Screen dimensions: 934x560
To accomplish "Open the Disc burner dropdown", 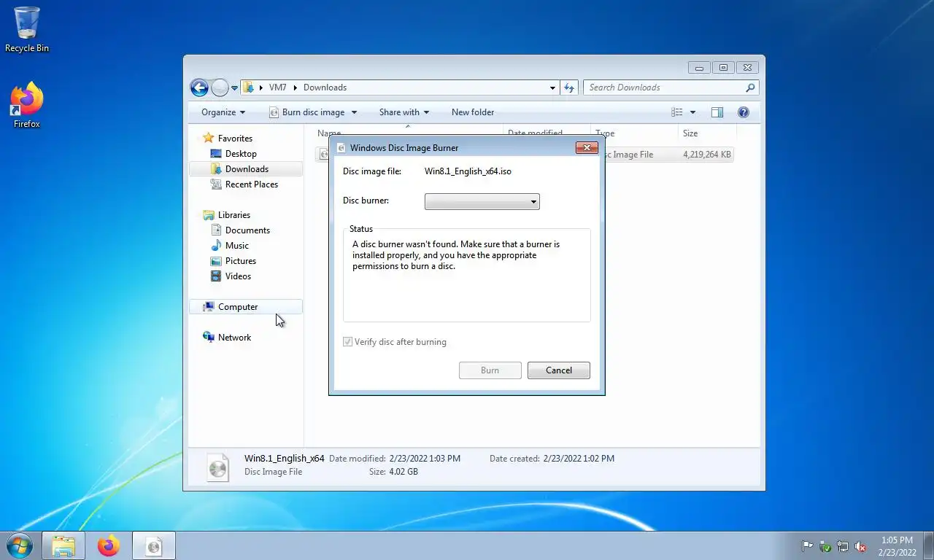I will 482,202.
